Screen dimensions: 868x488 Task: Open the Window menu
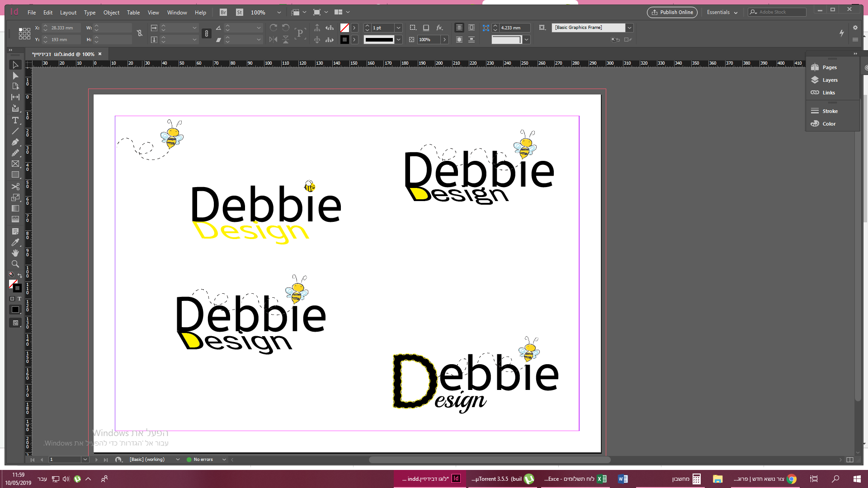coord(177,13)
